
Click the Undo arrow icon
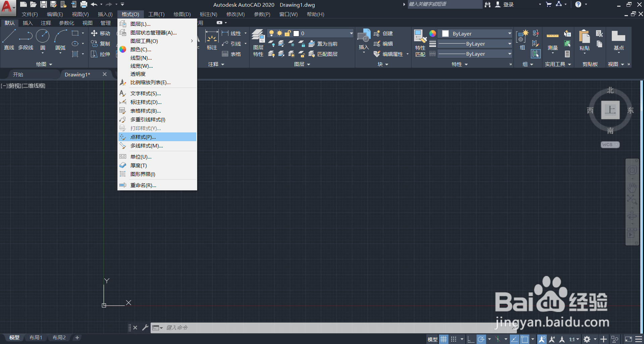point(94,4)
